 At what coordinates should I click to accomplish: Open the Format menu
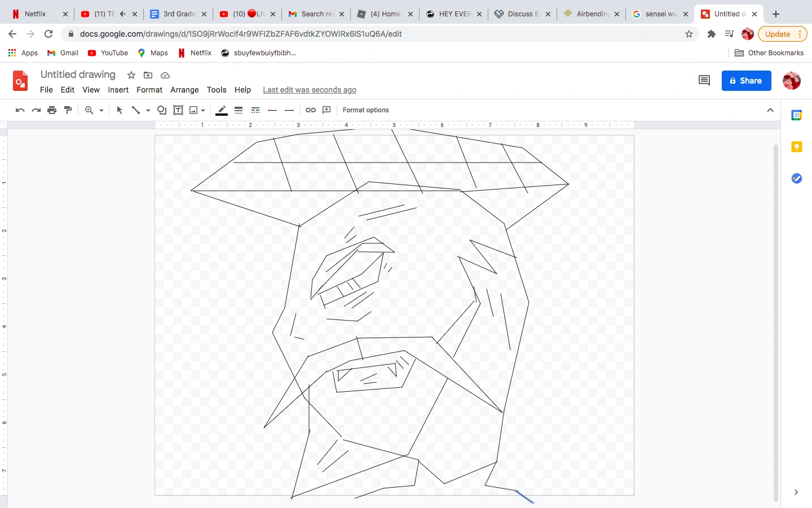[149, 90]
